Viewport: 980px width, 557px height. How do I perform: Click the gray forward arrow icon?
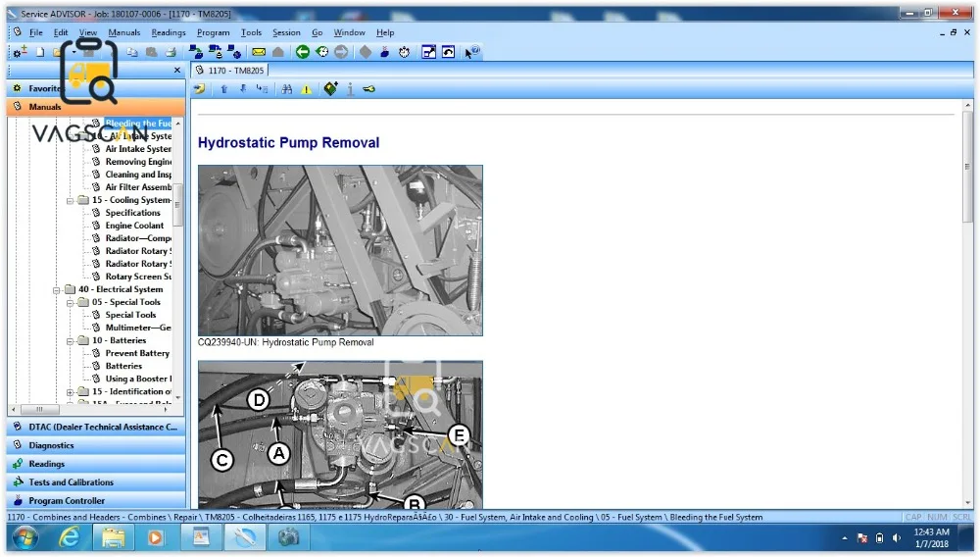coord(341,52)
